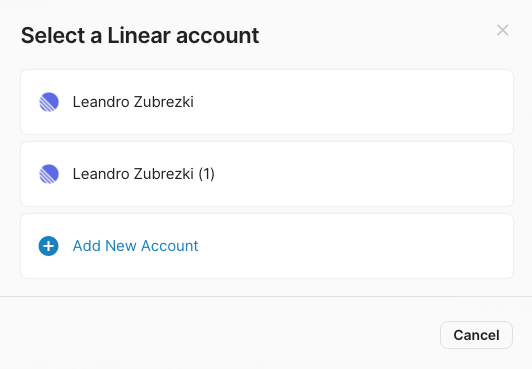Pick the duplicate account labeled (1)
The height and width of the screenshot is (369, 532).
(267, 174)
